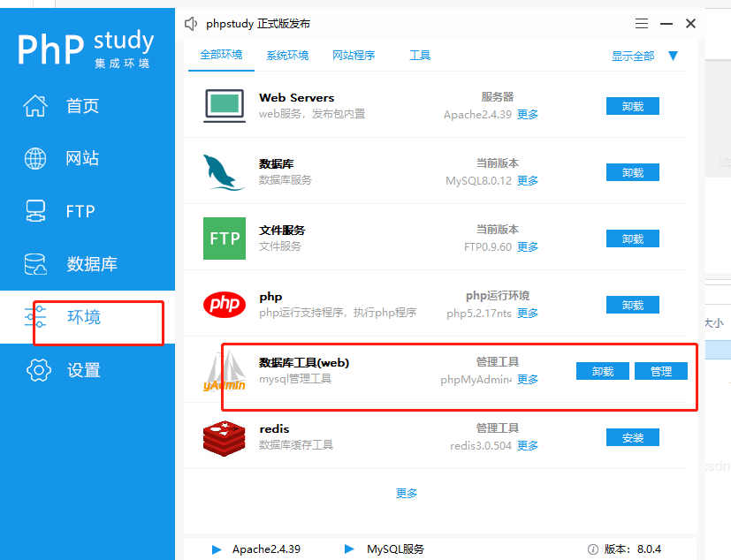731x560 pixels.
Task: Expand the 显示全部 dropdown arrow
Action: coord(673,56)
